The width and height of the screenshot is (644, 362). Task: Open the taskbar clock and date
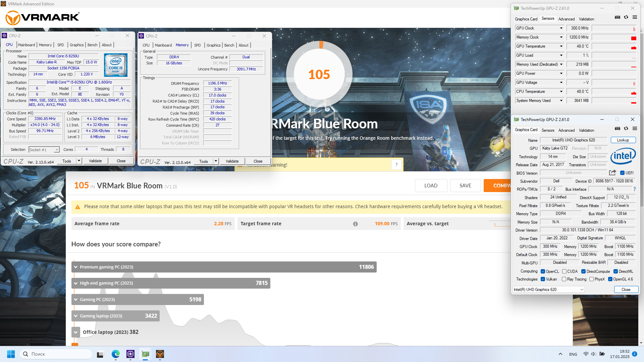click(620, 354)
